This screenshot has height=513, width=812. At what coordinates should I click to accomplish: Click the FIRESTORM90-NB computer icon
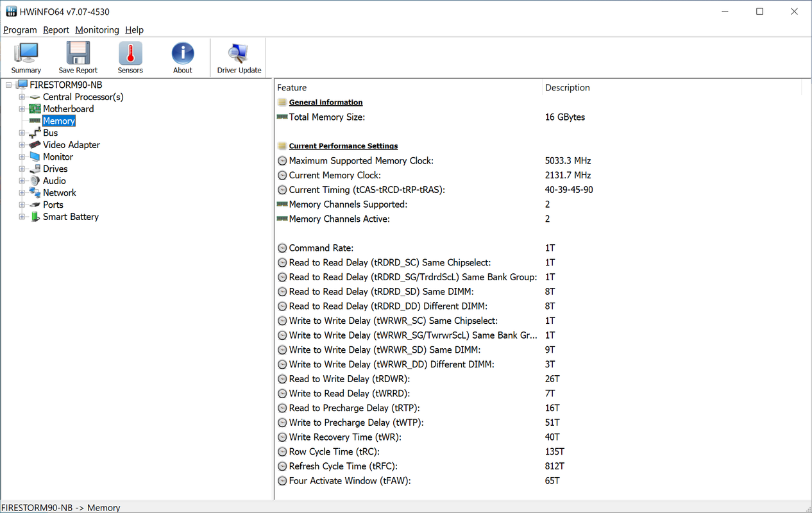click(x=22, y=85)
